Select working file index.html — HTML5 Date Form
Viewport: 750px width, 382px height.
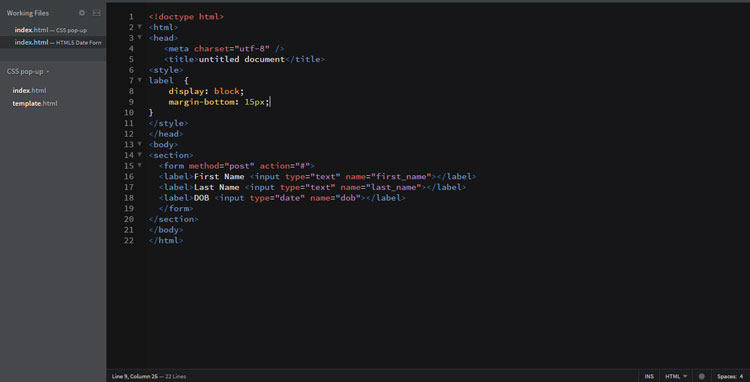(x=58, y=42)
